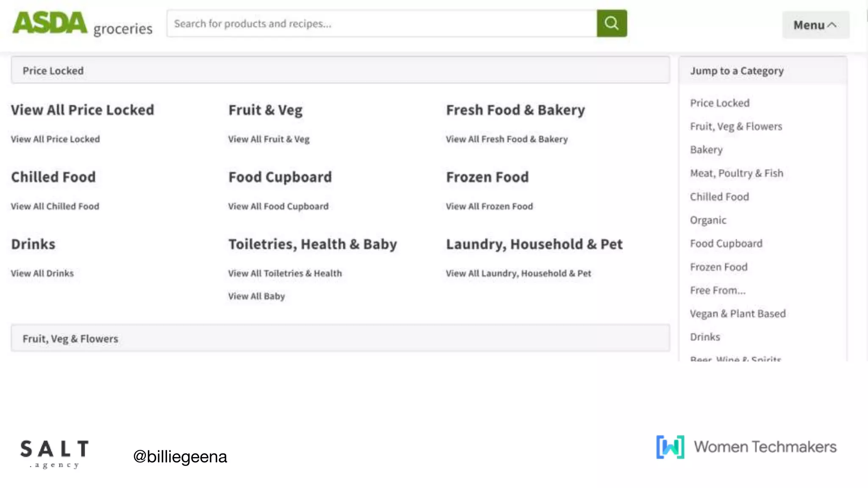Jump to Bakery category in sidebar

click(706, 150)
